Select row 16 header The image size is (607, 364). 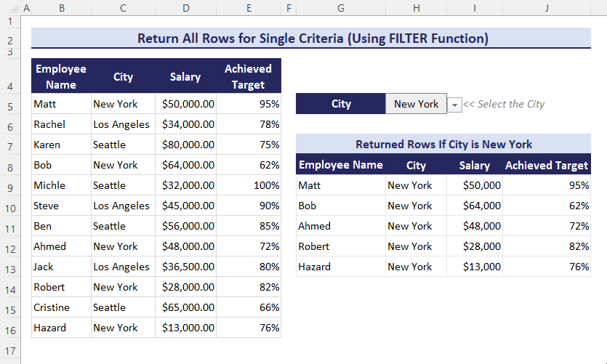(10, 330)
